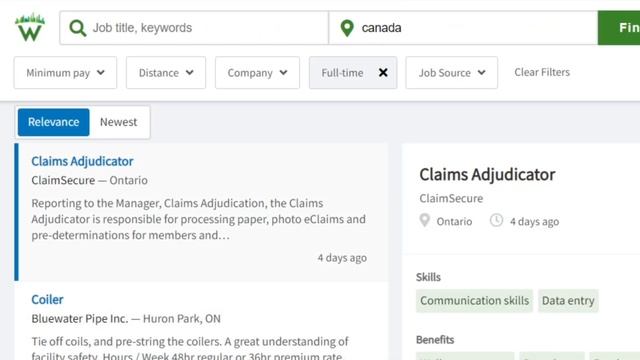Open the Coiler job listing
Image resolution: width=640 pixels, height=360 pixels.
47,300
